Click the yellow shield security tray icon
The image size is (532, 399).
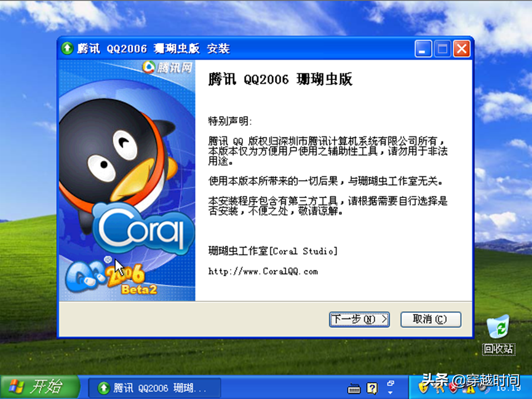coord(423,389)
